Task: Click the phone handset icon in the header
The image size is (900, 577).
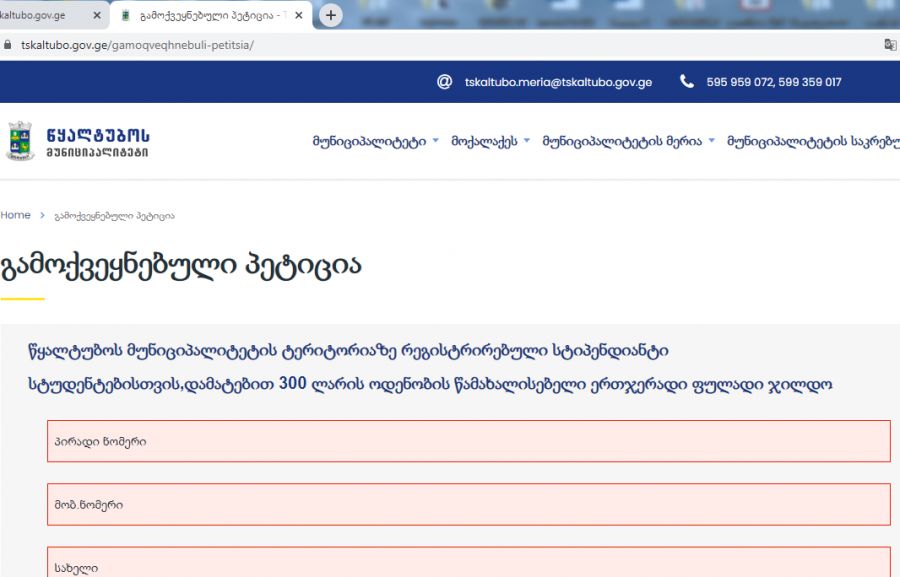Action: click(687, 82)
